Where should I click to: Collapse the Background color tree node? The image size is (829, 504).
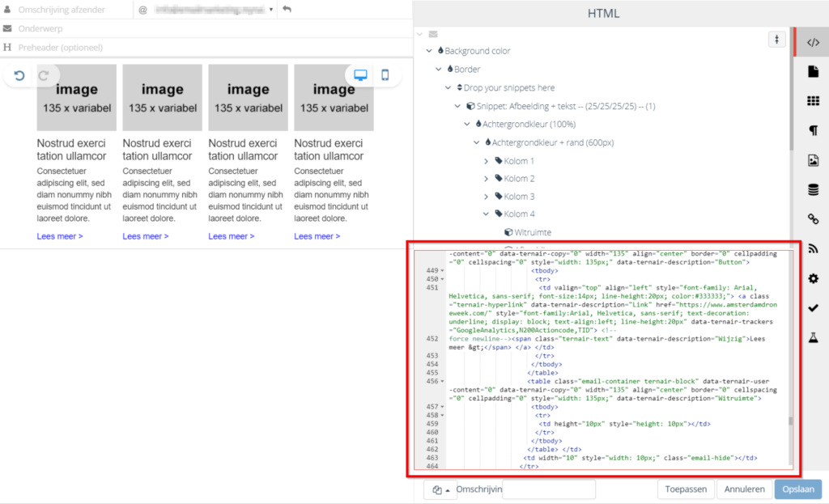click(x=429, y=51)
